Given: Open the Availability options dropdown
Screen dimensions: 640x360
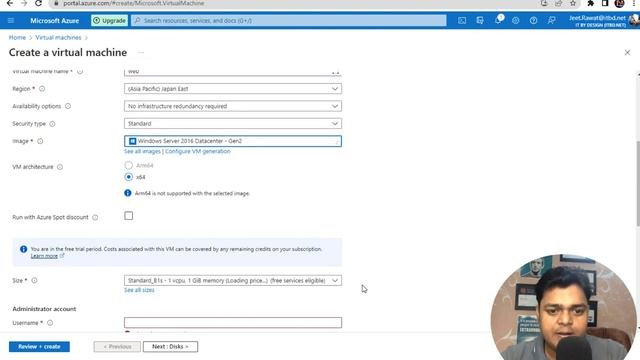Looking at the screenshot, I should (x=233, y=106).
